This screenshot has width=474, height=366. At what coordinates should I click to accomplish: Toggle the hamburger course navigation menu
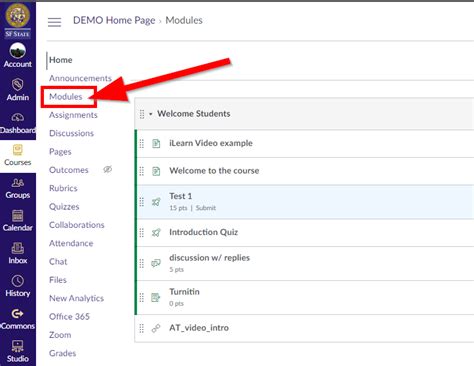pos(54,22)
